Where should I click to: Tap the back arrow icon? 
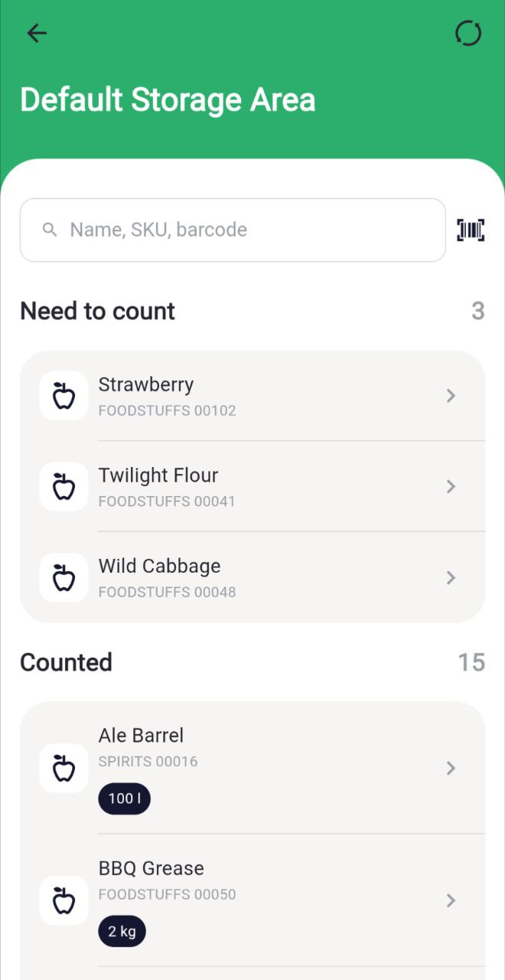point(37,33)
